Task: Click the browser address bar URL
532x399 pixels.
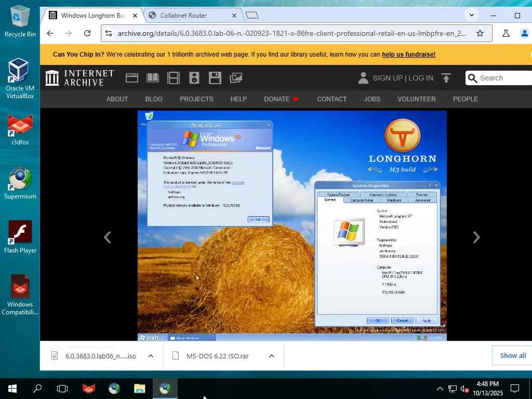Action: (x=292, y=33)
